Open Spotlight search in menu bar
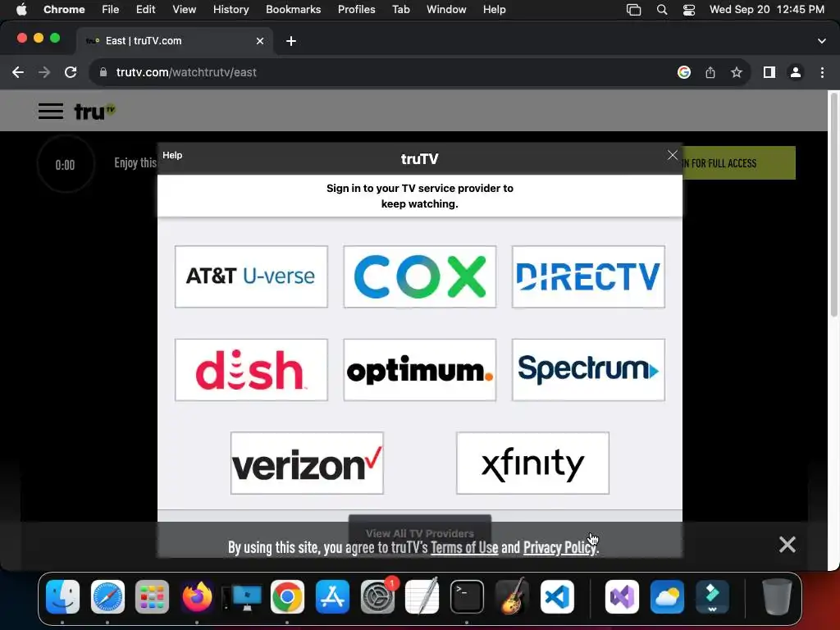 662,10
